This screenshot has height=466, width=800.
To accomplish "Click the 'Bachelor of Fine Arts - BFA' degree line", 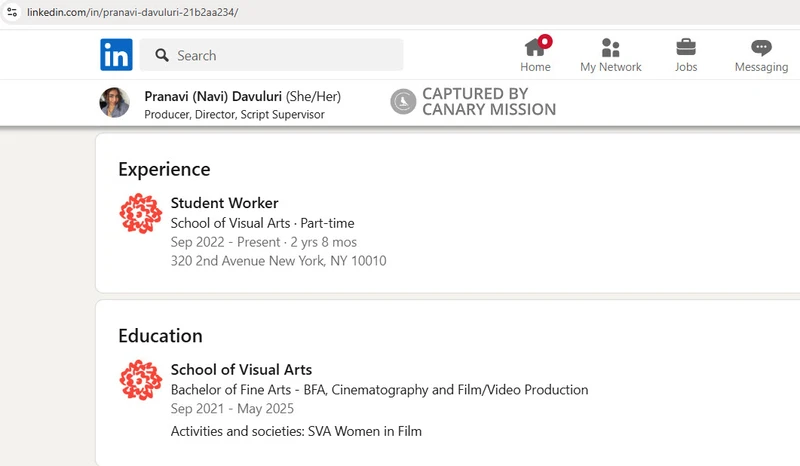I will [379, 390].
